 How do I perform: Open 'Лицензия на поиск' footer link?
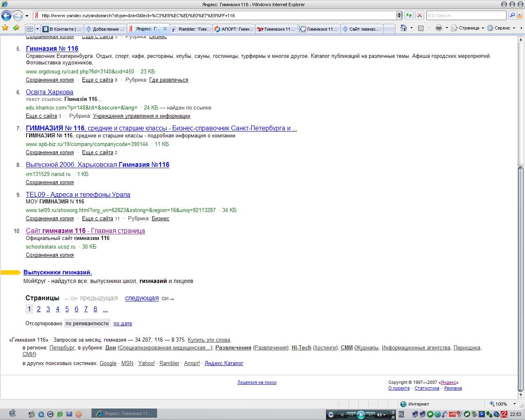257,382
